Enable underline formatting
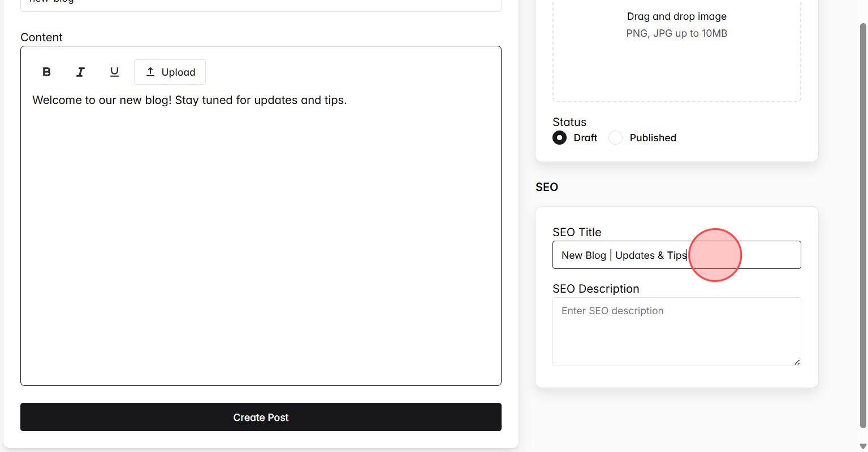The image size is (868, 452). 114,72
